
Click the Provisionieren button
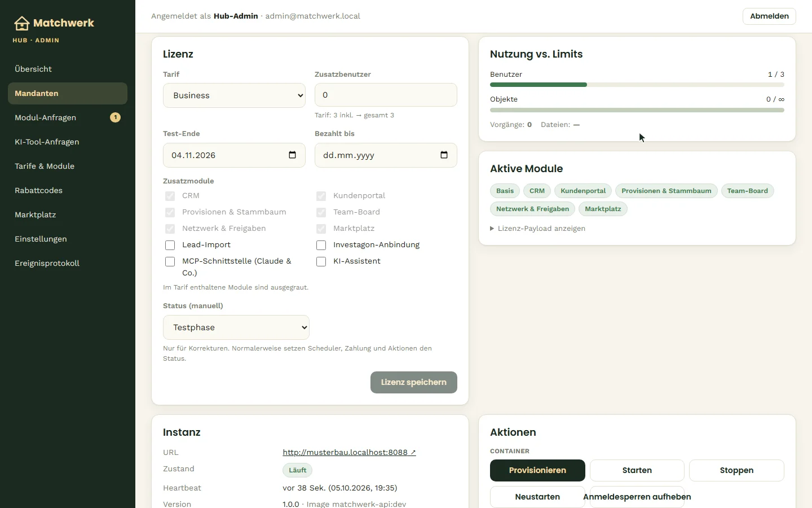(x=537, y=470)
